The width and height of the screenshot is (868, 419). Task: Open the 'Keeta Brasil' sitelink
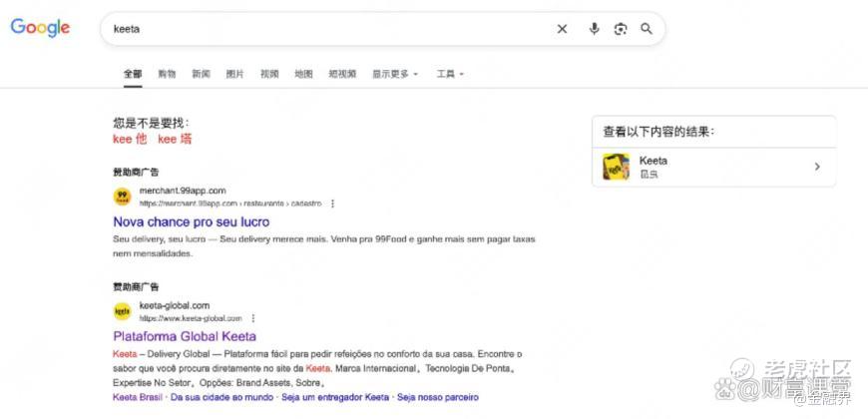(138, 397)
